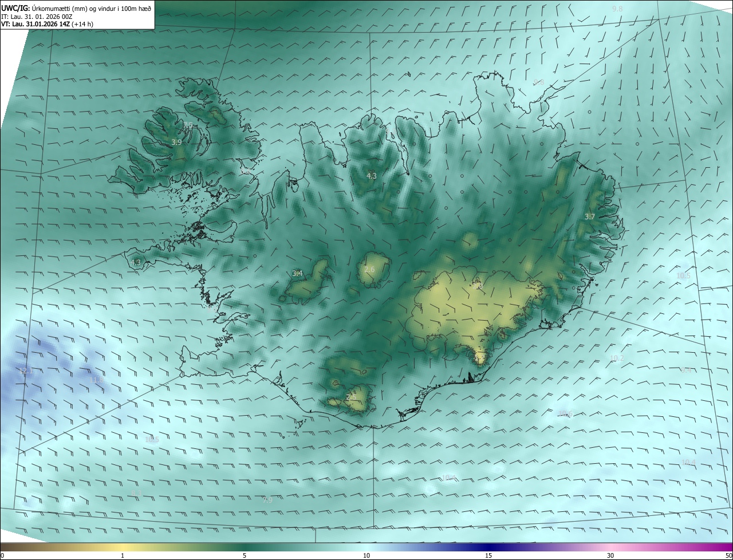Screen dimensions: 733x560
Task: Click the 3.4 value label
Action: 297,274
